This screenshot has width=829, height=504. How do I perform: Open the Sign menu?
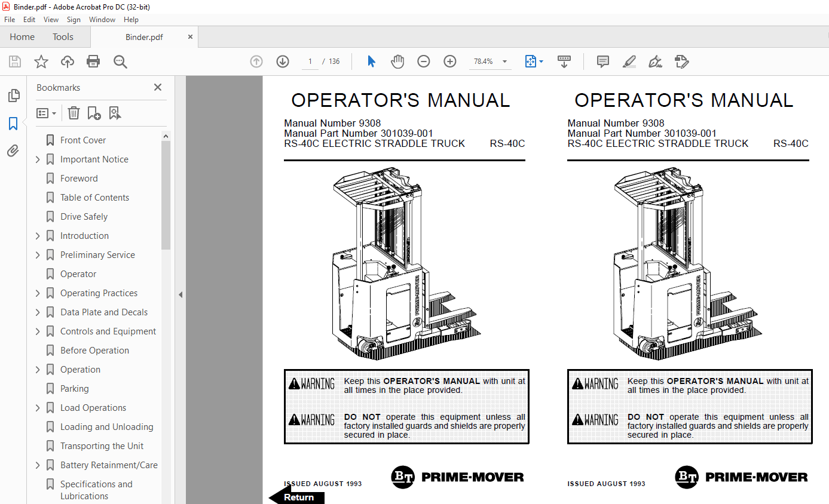point(74,20)
